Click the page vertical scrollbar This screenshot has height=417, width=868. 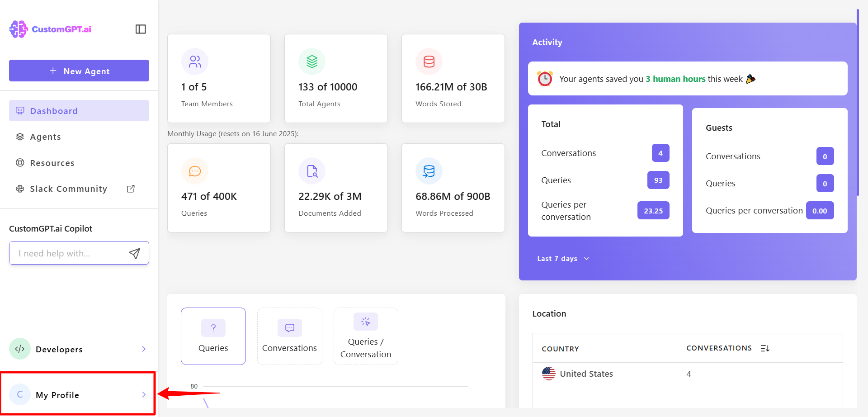click(x=858, y=103)
